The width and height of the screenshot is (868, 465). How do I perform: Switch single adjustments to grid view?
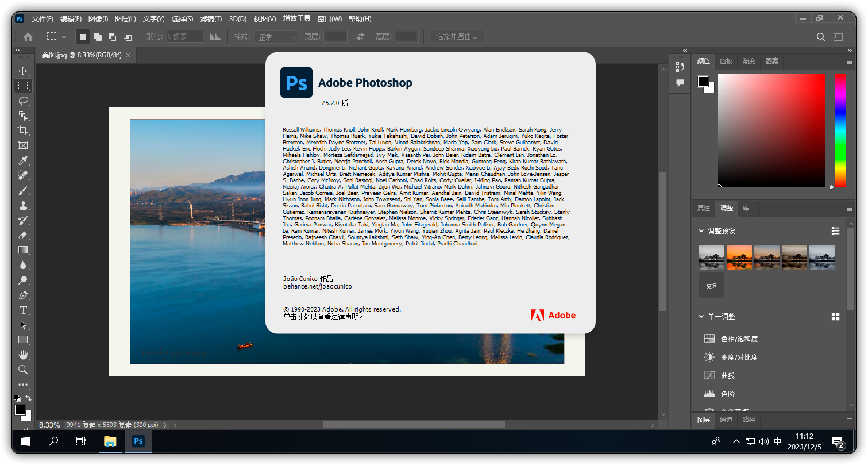[835, 317]
